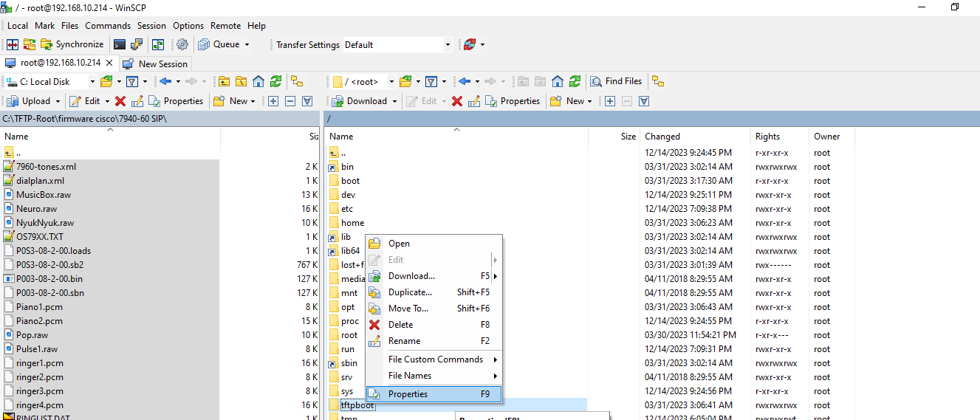Image resolution: width=980 pixels, height=420 pixels.
Task: Click the local panel parent directory icon
Action: [x=223, y=81]
